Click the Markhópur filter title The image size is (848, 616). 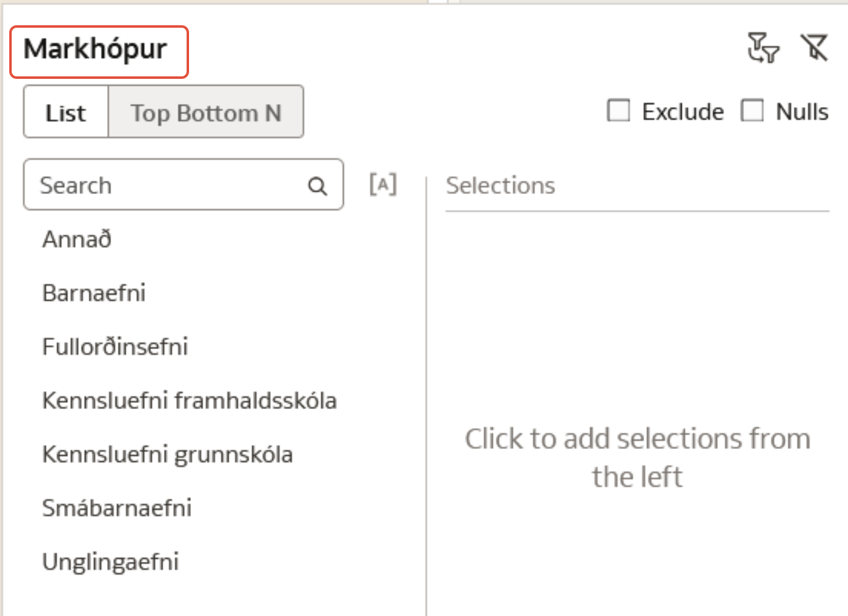[x=95, y=49]
